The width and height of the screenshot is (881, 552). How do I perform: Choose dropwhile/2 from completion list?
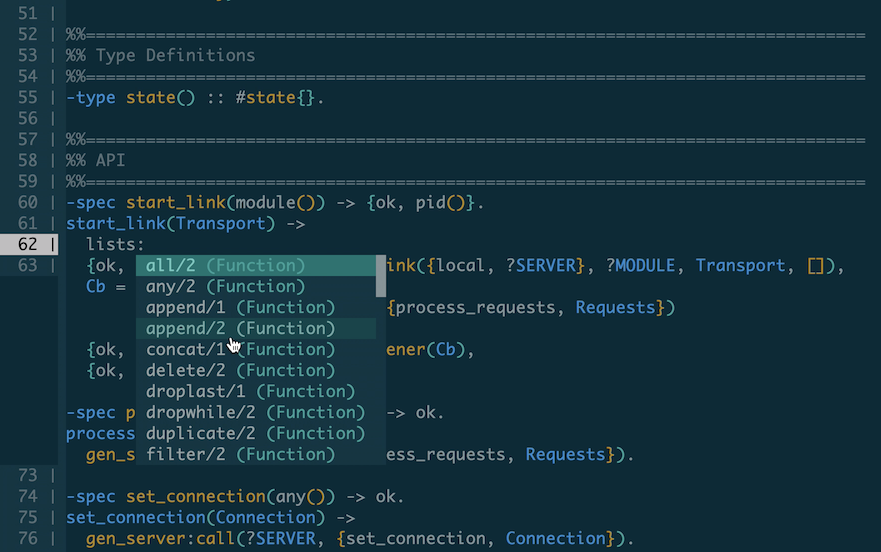click(x=256, y=413)
